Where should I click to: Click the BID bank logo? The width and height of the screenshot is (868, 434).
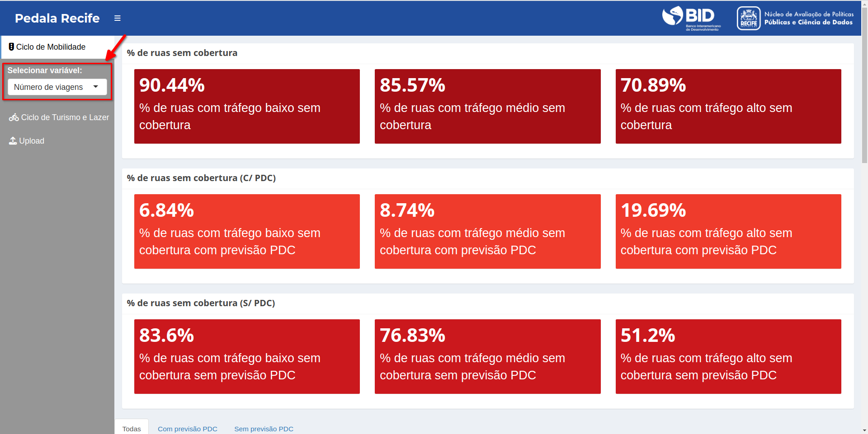click(691, 18)
